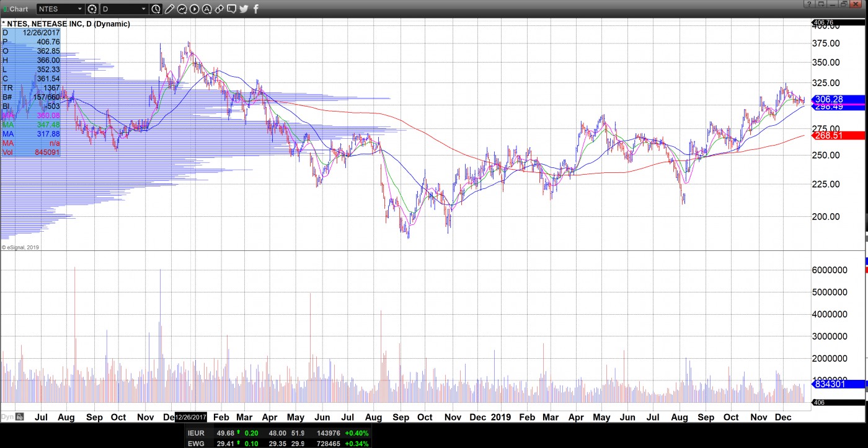Open the window layout dropdown icon
The width and height of the screenshot is (868, 448).
coord(821,4)
